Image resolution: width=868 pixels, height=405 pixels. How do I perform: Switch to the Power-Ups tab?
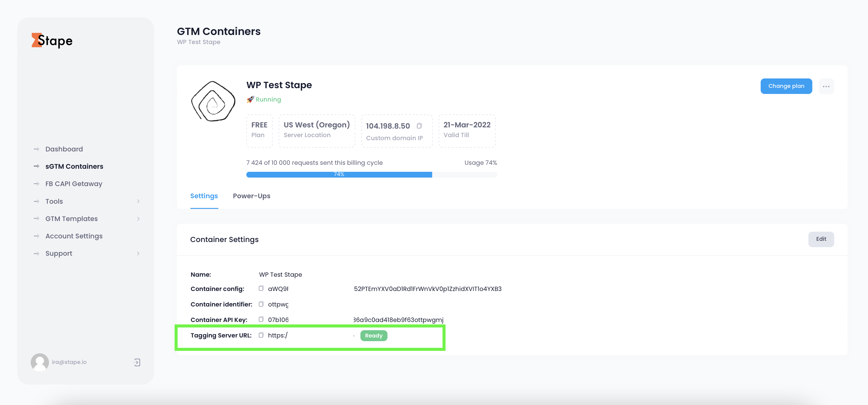point(252,196)
